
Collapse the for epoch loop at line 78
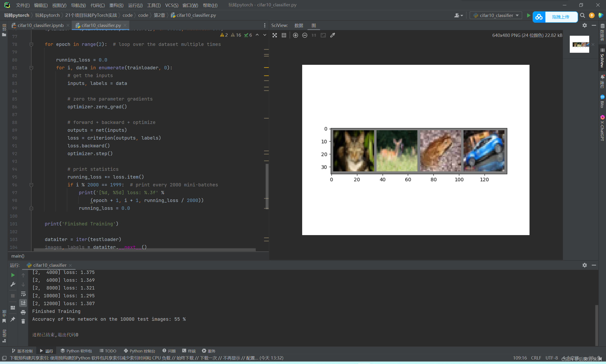click(31, 44)
